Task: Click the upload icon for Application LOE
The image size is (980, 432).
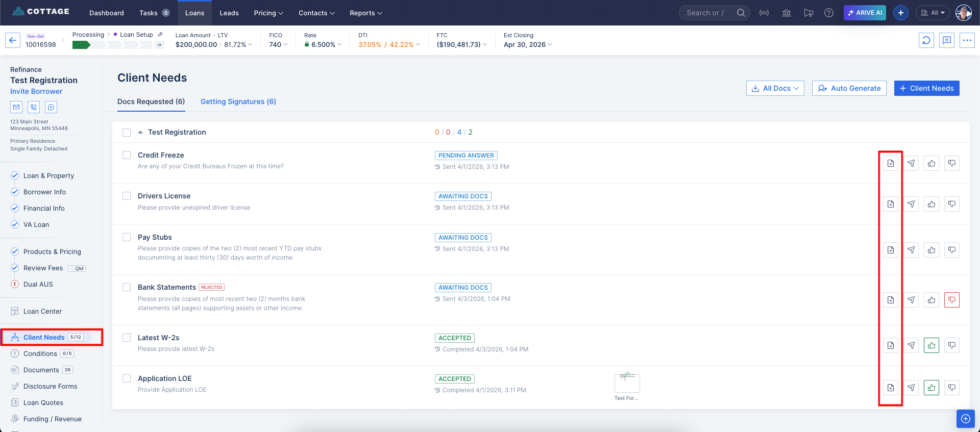Action: pyautogui.click(x=891, y=388)
